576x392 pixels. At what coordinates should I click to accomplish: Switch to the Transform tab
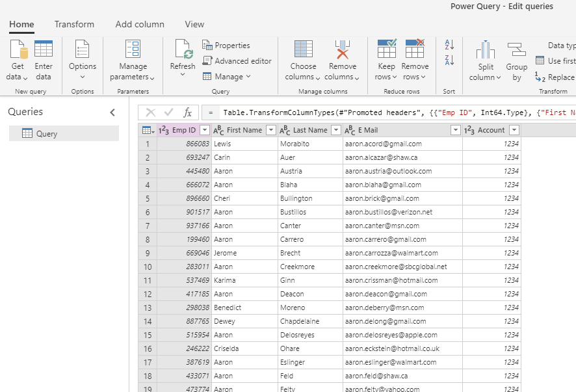pyautogui.click(x=74, y=24)
